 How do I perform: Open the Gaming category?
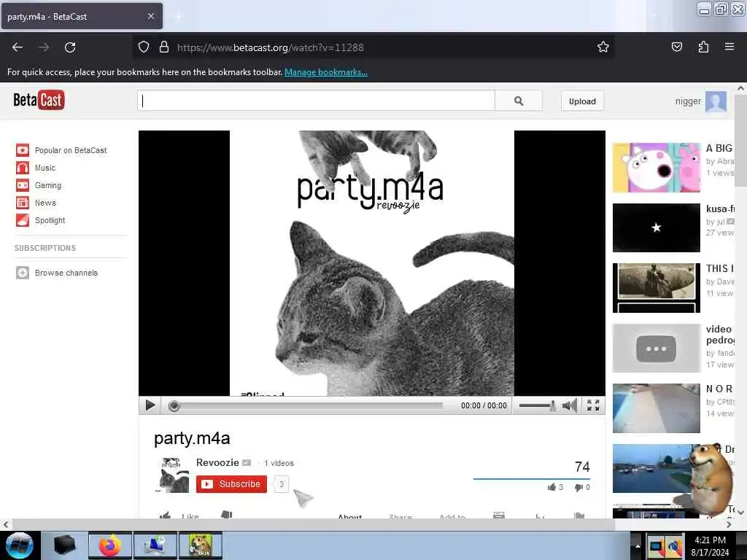coord(48,185)
